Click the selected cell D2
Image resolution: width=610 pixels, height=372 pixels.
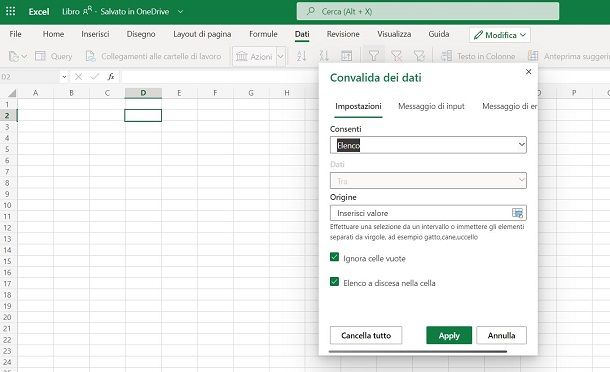pos(143,116)
